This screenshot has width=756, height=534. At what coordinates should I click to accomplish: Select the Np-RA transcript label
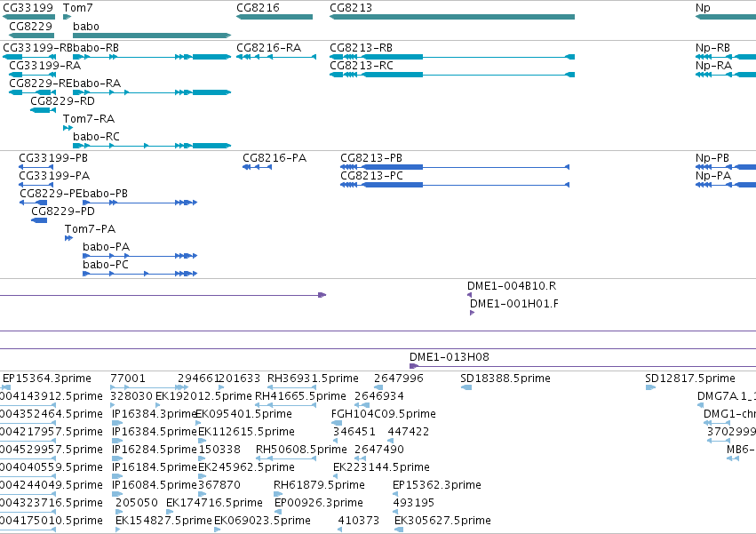click(713, 66)
